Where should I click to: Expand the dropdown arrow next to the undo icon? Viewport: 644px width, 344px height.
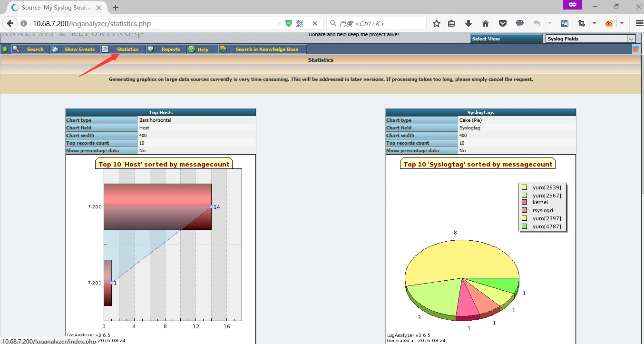tap(549, 23)
